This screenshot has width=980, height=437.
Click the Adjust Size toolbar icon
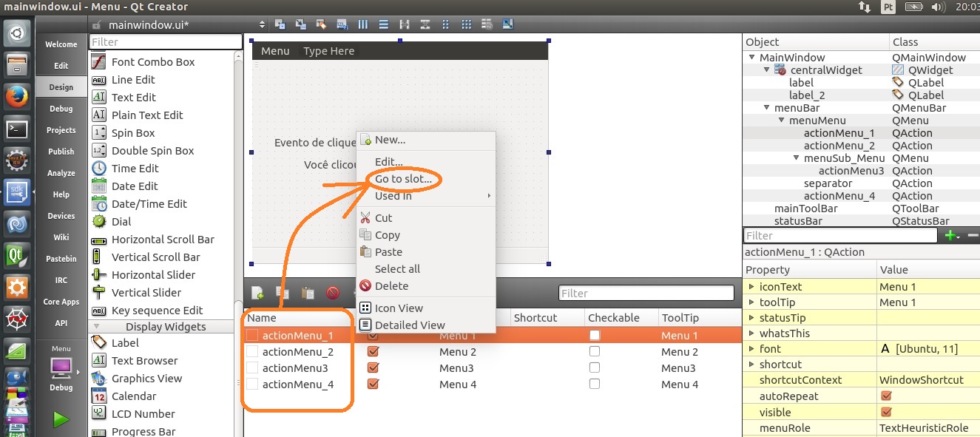(507, 24)
